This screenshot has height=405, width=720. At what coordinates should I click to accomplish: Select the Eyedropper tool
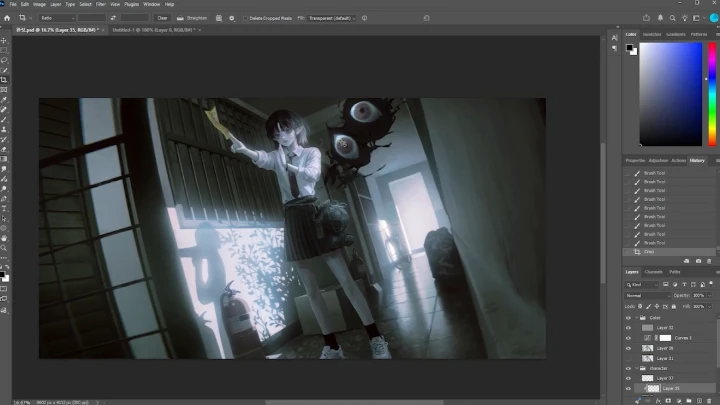[x=4, y=100]
